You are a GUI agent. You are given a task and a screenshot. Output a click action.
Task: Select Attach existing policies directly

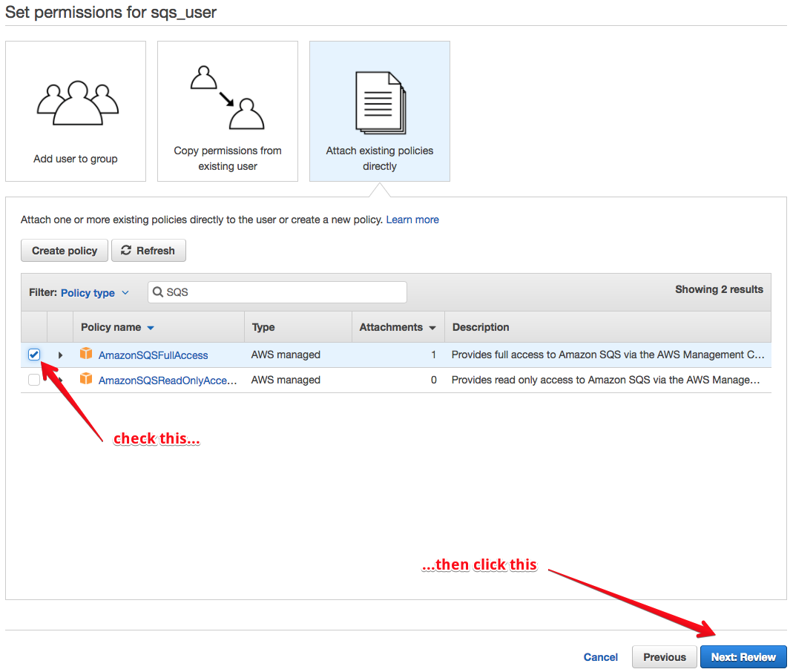(380, 111)
